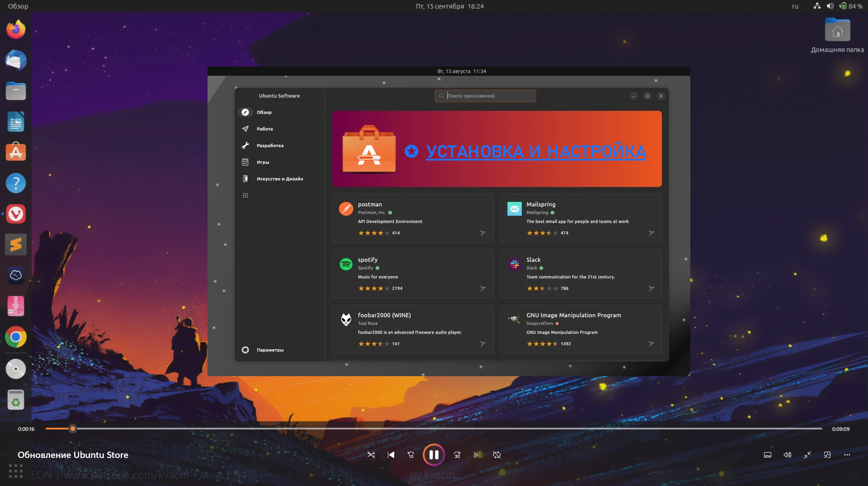Viewport: 868px width, 486px height.
Task: Click the total duration 0:09:09
Action: 840,429
